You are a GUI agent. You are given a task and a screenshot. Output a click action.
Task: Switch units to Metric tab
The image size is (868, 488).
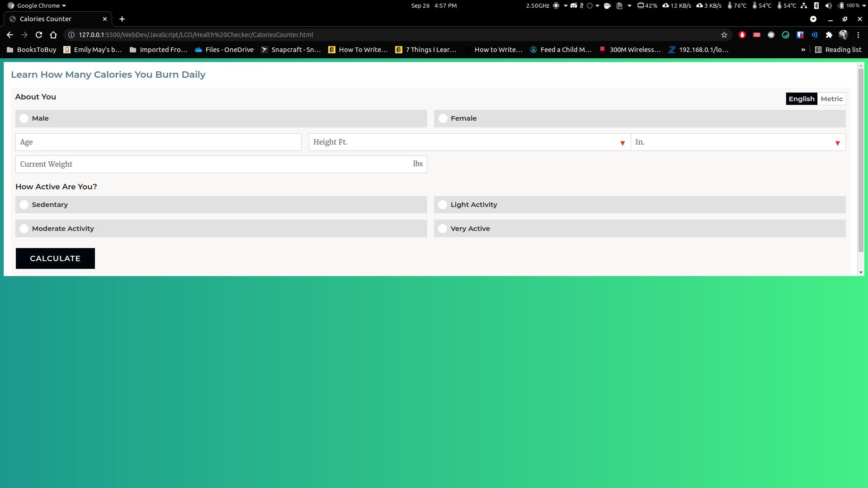[x=831, y=99]
